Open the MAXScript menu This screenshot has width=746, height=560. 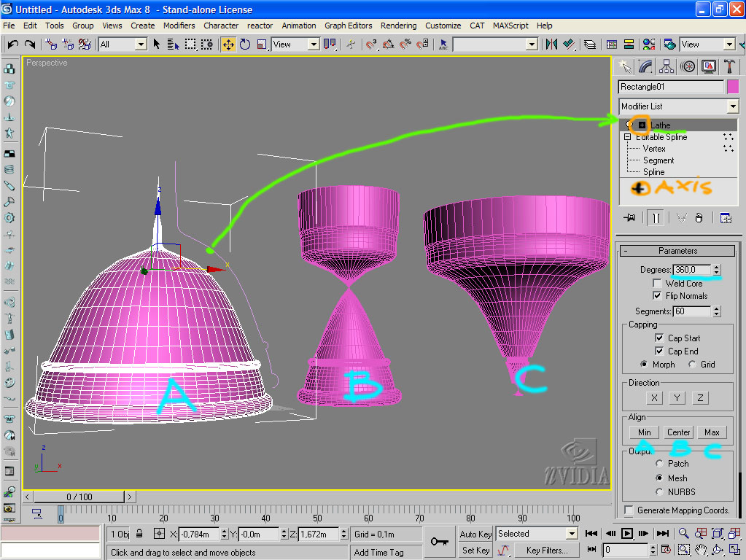pyautogui.click(x=510, y=26)
